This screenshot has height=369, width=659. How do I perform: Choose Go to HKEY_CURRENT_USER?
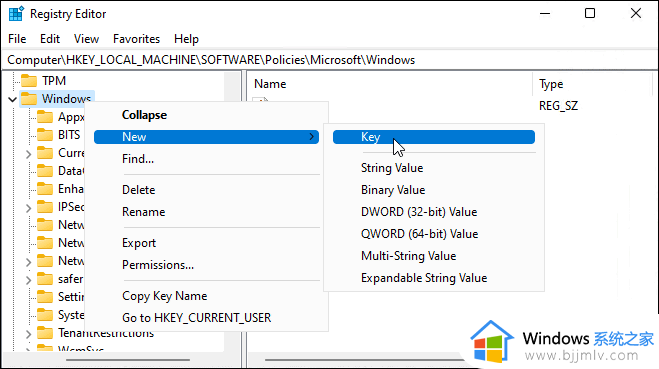coord(206,318)
